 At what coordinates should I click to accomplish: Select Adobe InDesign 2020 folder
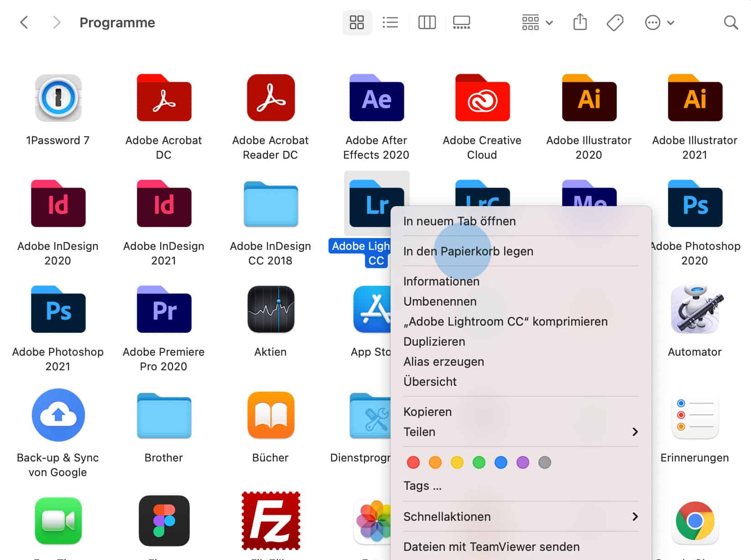coord(58,203)
